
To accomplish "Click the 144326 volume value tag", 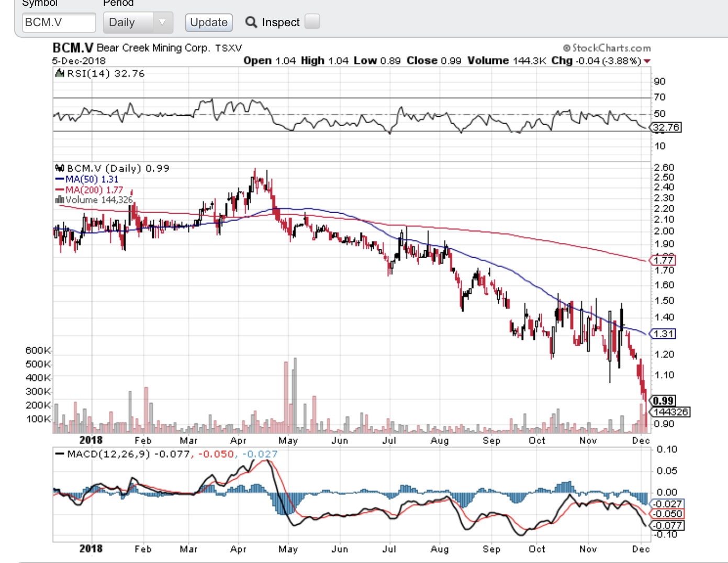I will (x=671, y=412).
